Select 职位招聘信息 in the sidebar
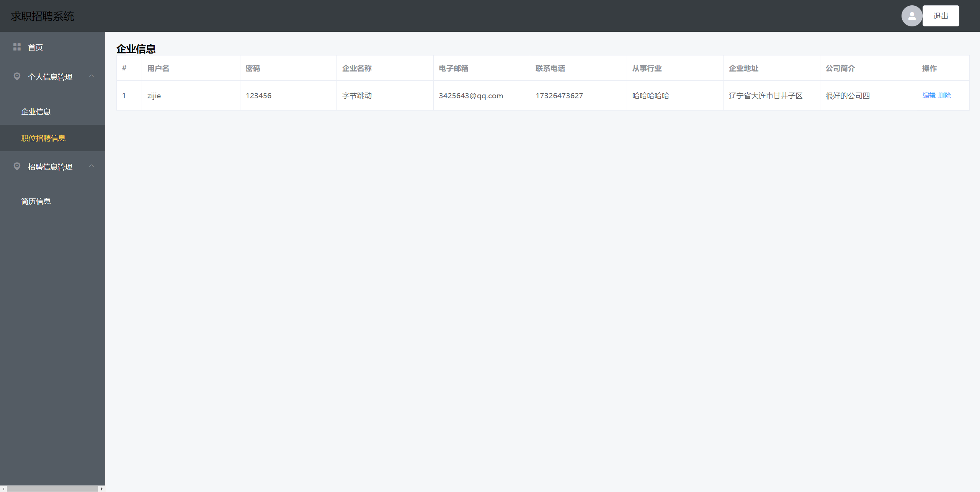Viewport: 980px width, 492px height. tap(43, 138)
